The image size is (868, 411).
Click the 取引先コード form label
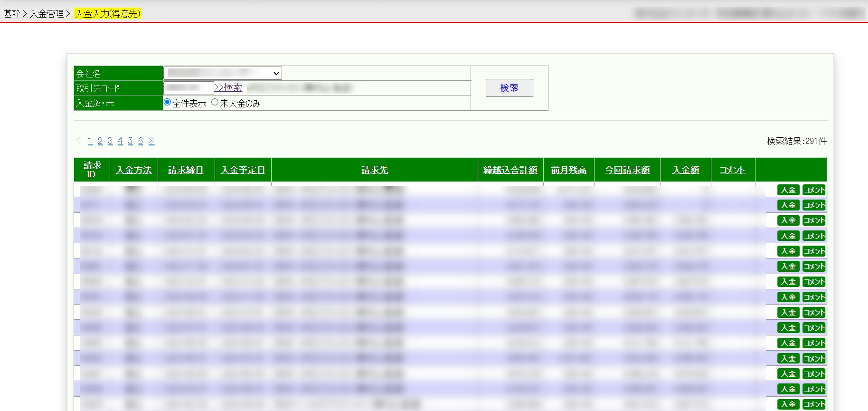(x=98, y=88)
